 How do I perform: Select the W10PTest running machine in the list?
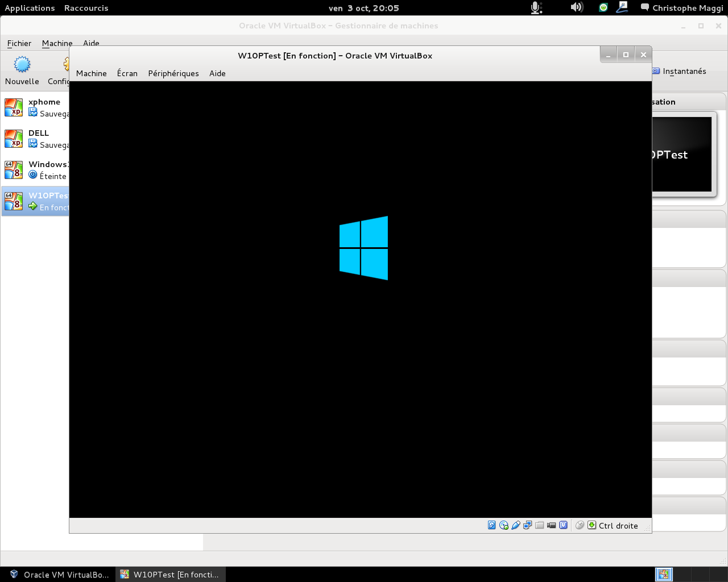35,201
